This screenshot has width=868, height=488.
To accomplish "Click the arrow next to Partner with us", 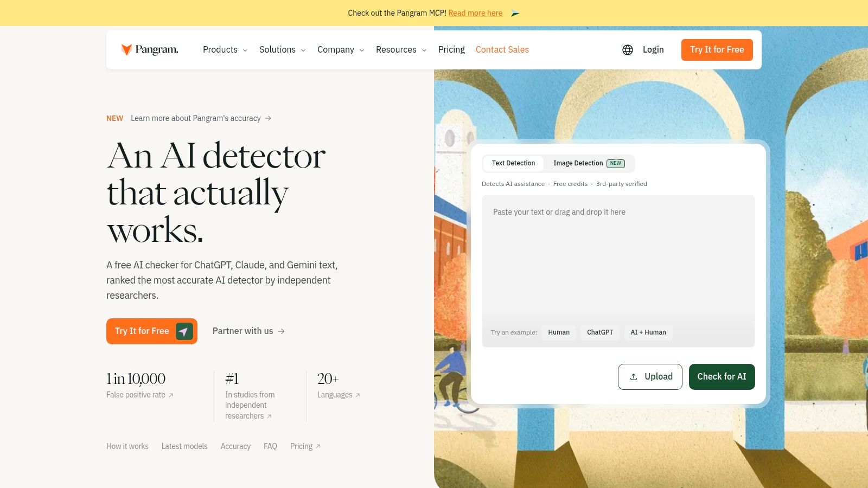I will click(281, 331).
